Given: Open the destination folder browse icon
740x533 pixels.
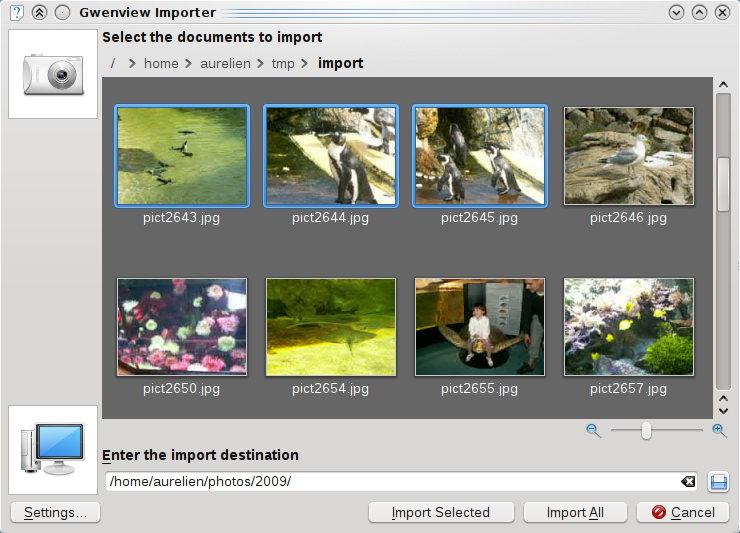Looking at the screenshot, I should tap(719, 482).
